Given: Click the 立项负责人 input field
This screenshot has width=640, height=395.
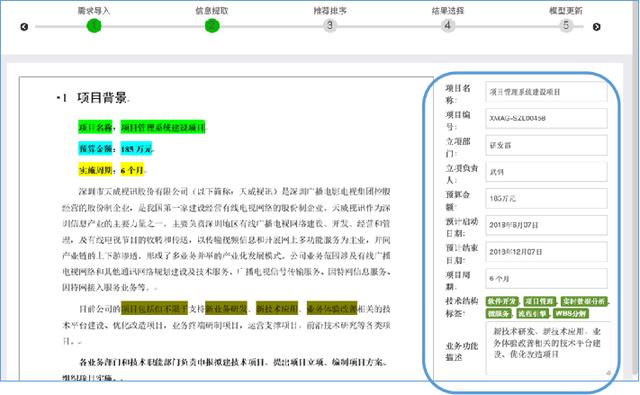Looking at the screenshot, I should click(546, 172).
